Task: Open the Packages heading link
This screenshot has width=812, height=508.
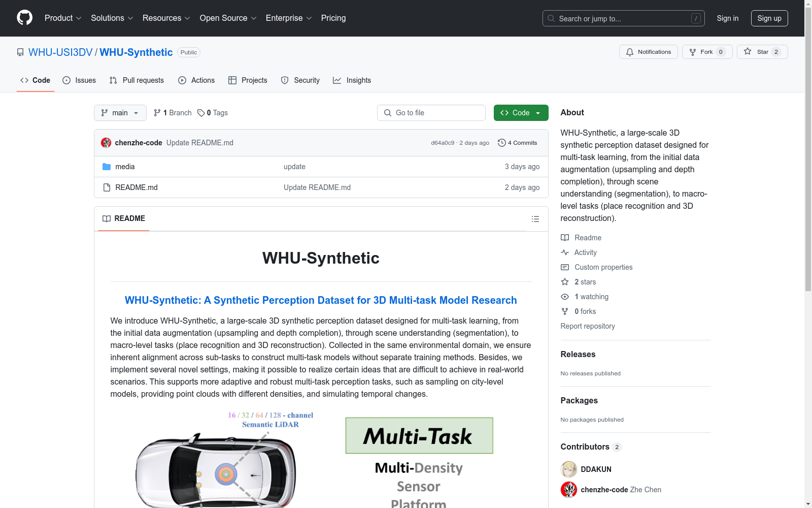Action: pyautogui.click(x=579, y=400)
